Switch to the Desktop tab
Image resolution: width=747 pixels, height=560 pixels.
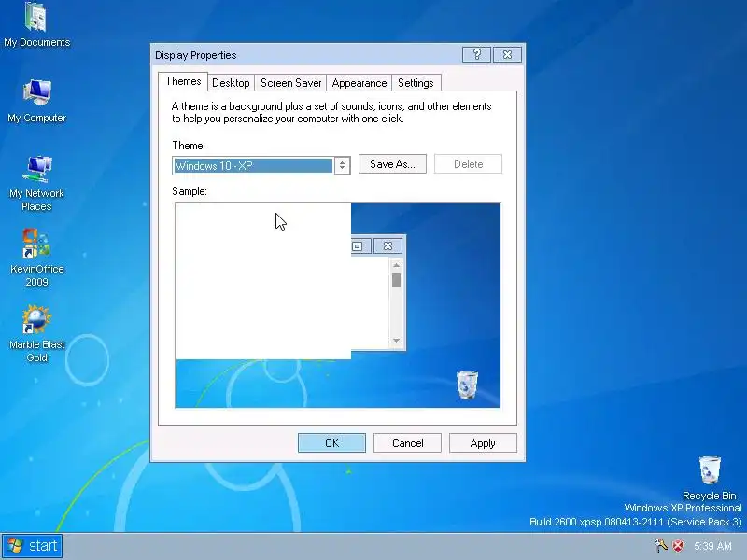pos(231,83)
